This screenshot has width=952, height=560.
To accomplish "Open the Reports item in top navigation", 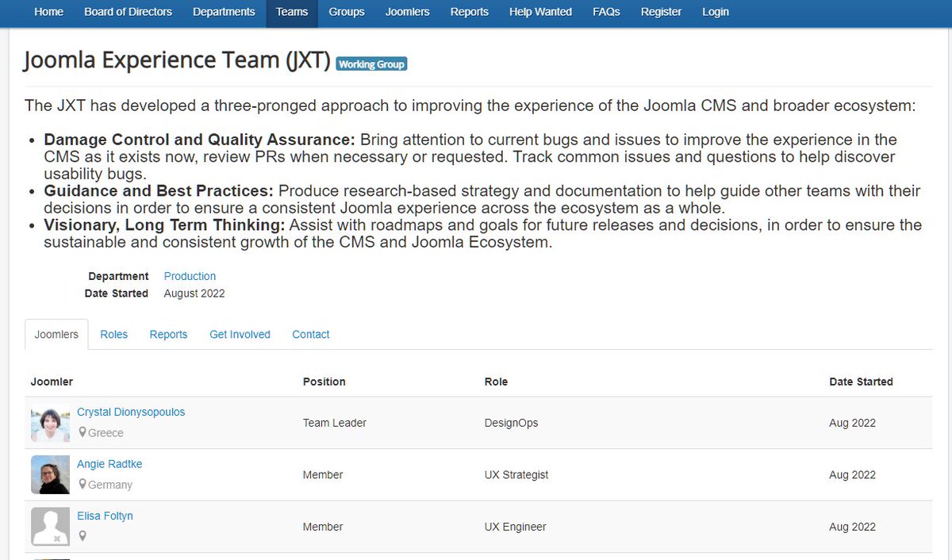I will (470, 12).
